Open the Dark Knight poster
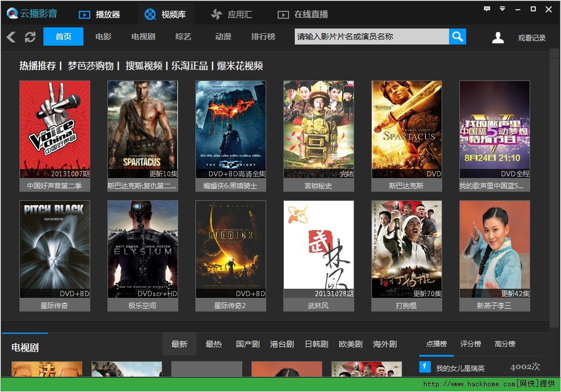The width and height of the screenshot is (561, 392). pyautogui.click(x=231, y=129)
